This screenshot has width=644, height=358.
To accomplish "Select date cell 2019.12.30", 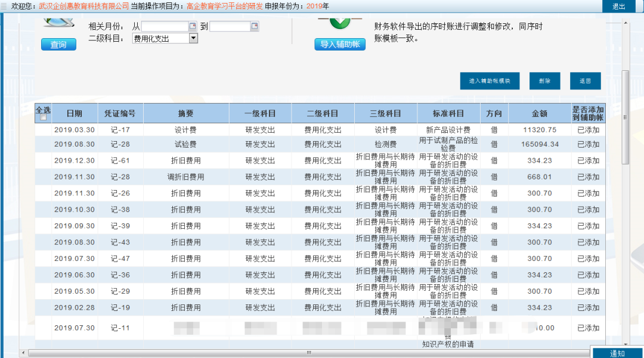I will click(x=75, y=161).
